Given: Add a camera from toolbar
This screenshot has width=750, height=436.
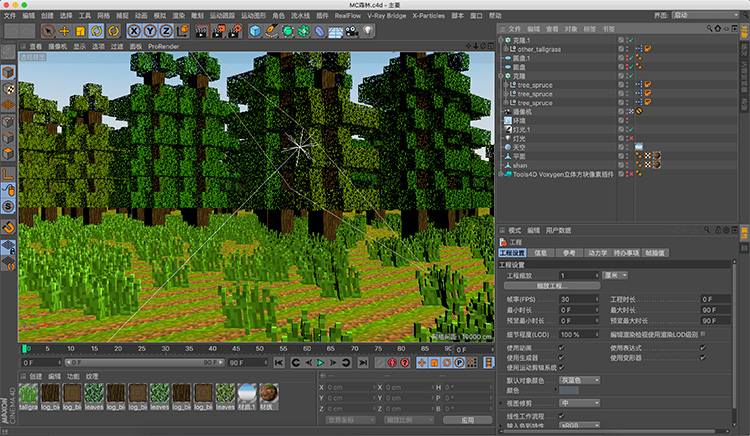Looking at the screenshot, I should click(352, 31).
